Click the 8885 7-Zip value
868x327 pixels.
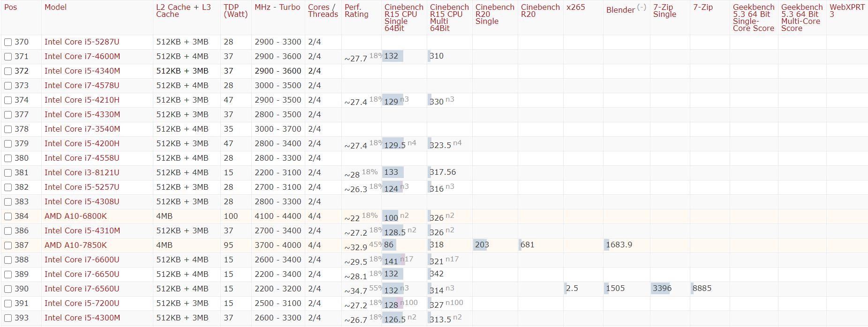[x=702, y=288]
